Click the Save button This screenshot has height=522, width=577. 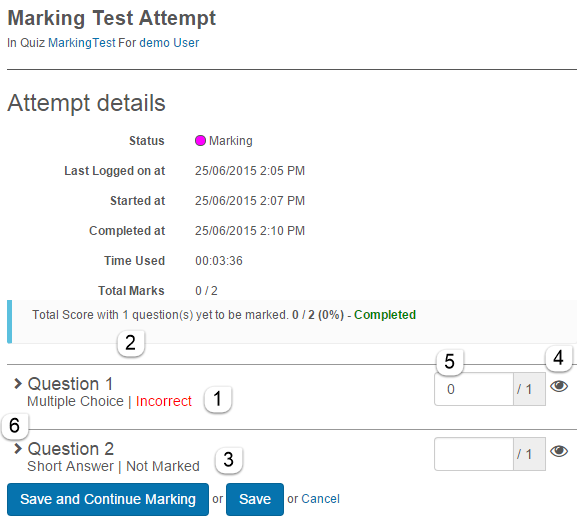coord(255,499)
